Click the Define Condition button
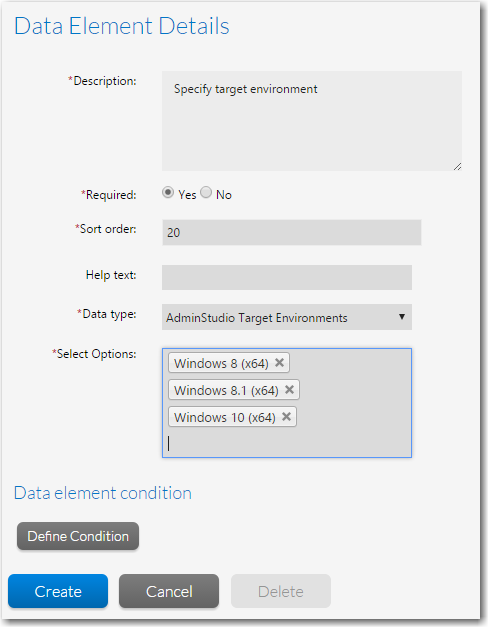 tap(78, 536)
